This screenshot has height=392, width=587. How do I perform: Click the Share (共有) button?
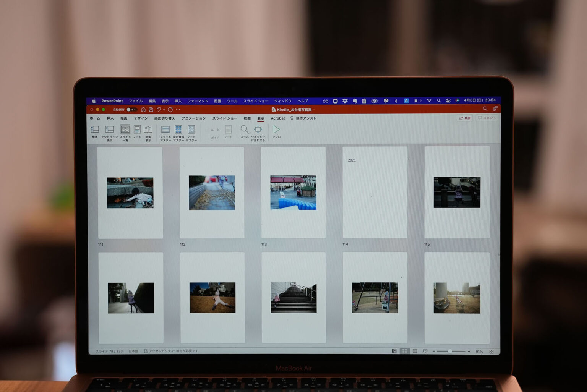coord(465,118)
